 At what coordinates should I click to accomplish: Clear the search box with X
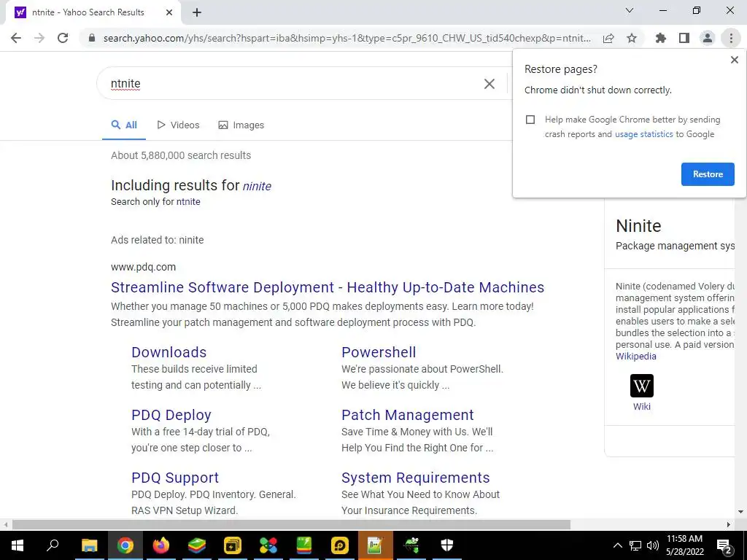[x=489, y=84]
